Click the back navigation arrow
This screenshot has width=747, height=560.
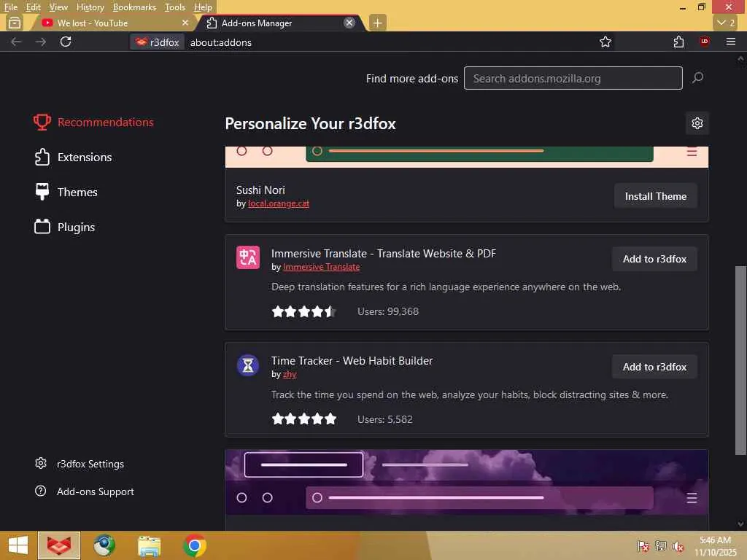tap(16, 42)
